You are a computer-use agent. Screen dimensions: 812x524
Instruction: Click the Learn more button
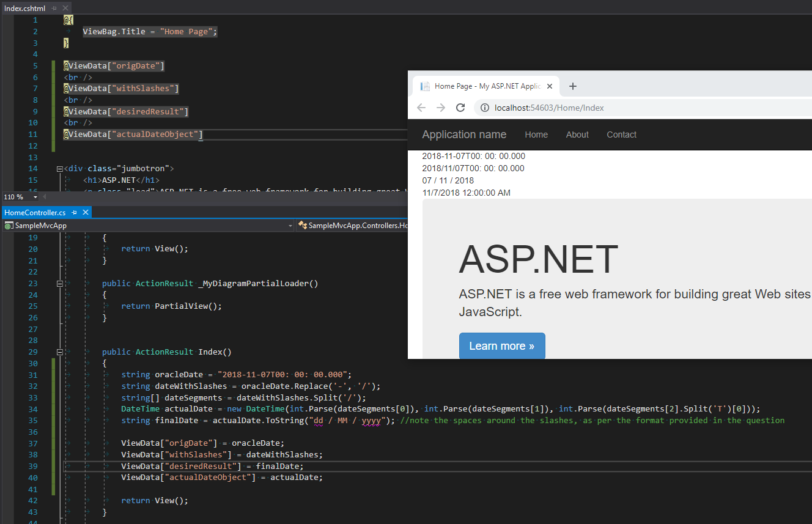pyautogui.click(x=502, y=346)
